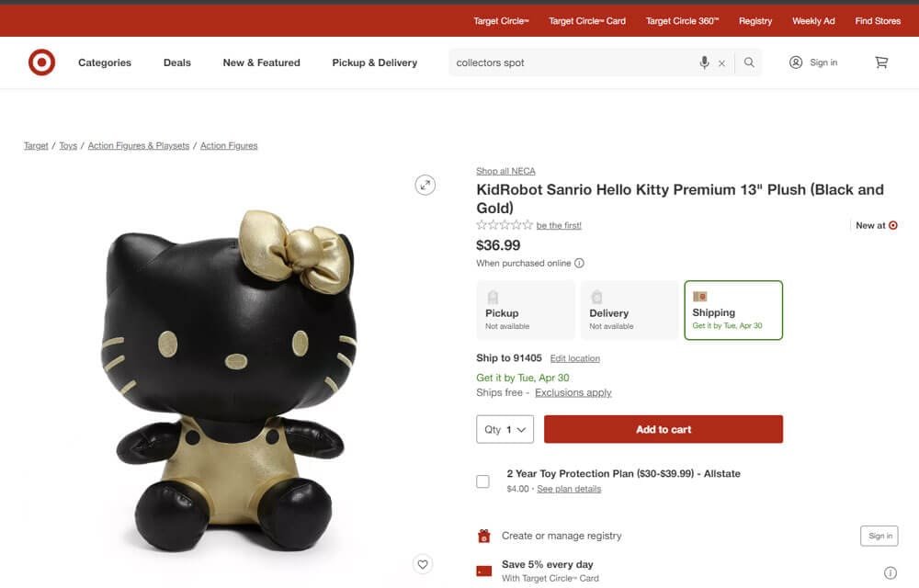The image size is (919, 588).
Task: Open the Deals dropdown
Action: [x=176, y=62]
